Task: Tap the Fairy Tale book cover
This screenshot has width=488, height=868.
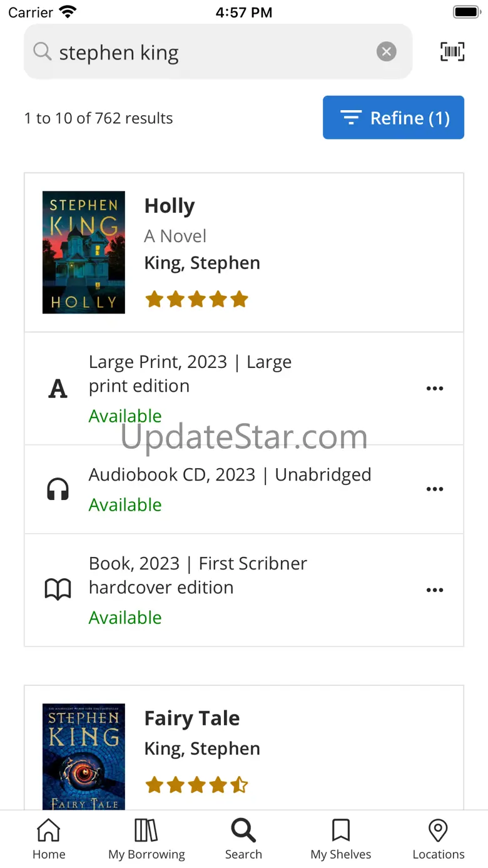Action: (x=84, y=756)
